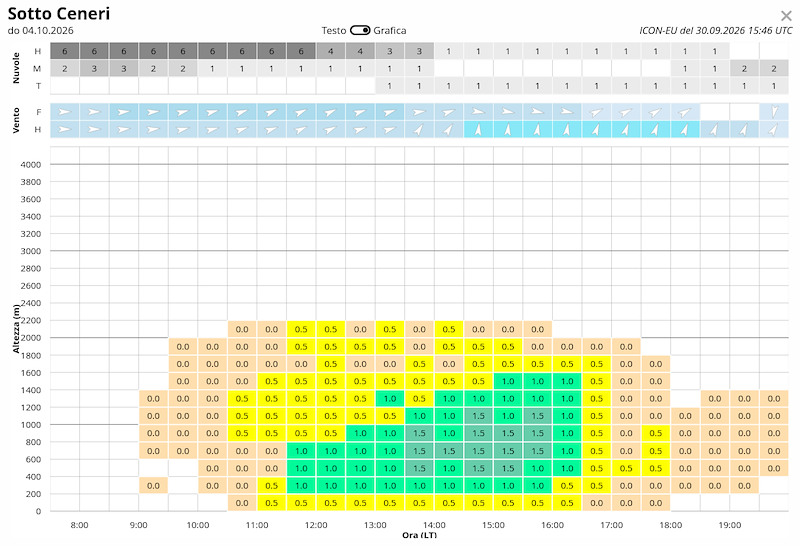Click the Ora (LT) axis title
Screen dimensions: 800x546
click(x=419, y=535)
